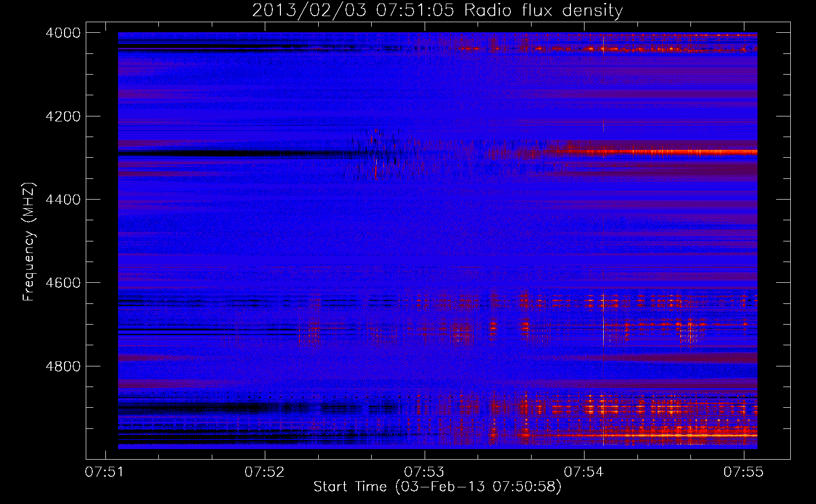
Task: Click the "Frequency (MHZ)" axis label
Action: click(x=29, y=242)
